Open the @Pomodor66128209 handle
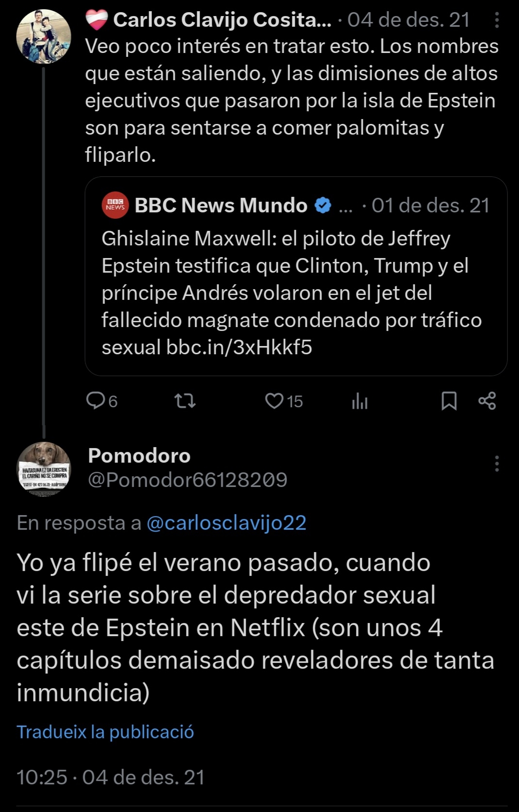The image size is (519, 812). (x=187, y=480)
